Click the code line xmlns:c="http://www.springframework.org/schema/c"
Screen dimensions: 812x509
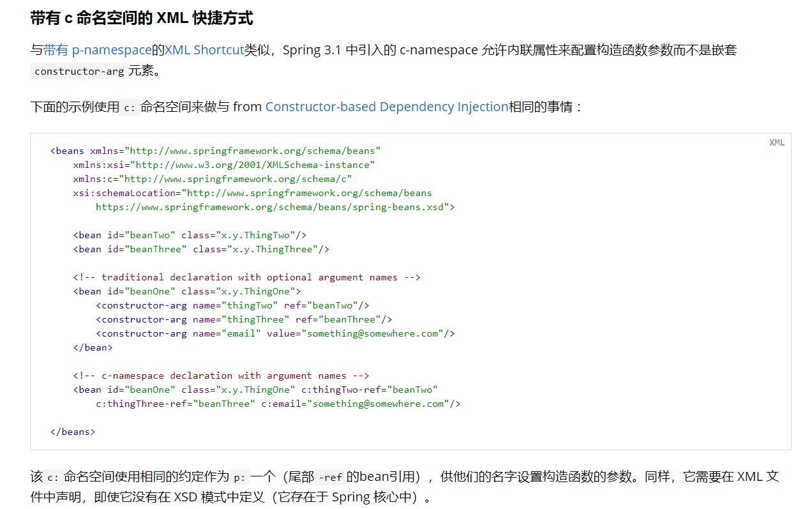[x=213, y=179]
